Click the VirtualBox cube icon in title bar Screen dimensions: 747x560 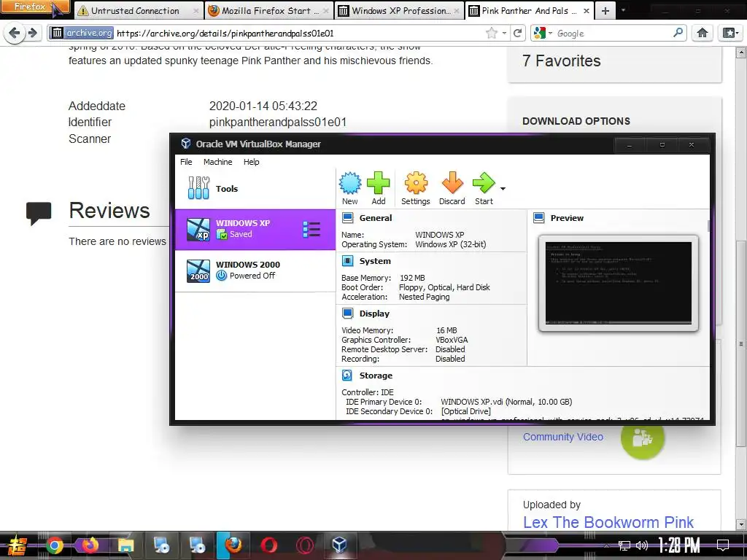pos(186,144)
